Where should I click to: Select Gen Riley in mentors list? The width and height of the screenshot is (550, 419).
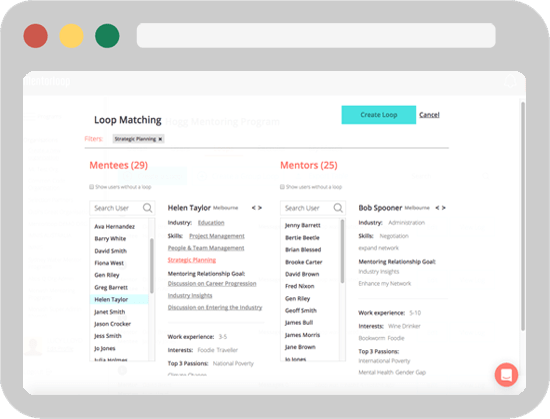[297, 298]
